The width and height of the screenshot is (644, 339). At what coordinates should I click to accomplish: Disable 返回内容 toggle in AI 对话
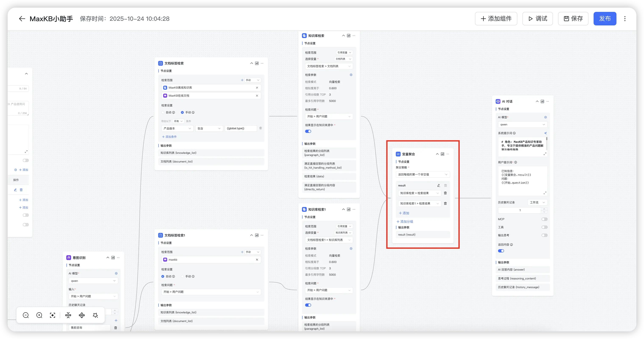coord(501,251)
